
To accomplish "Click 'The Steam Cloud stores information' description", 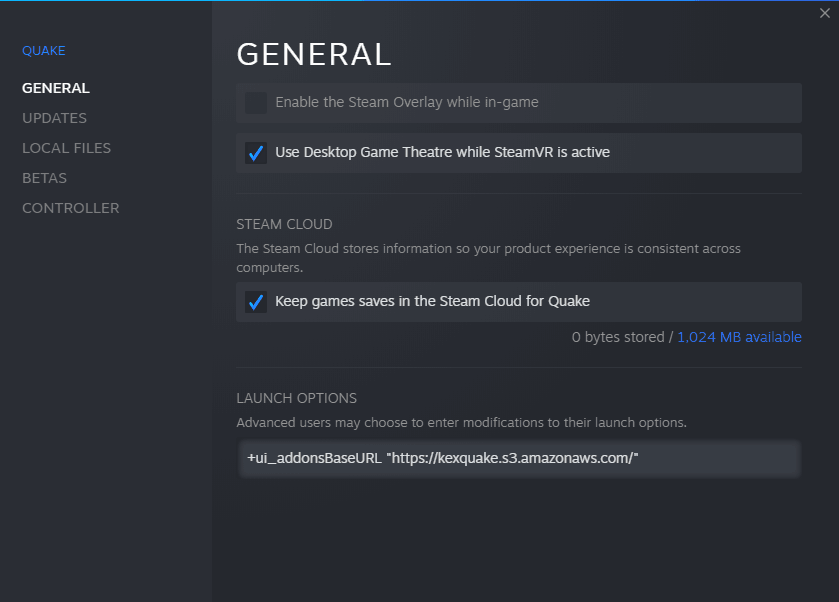I will coord(489,258).
